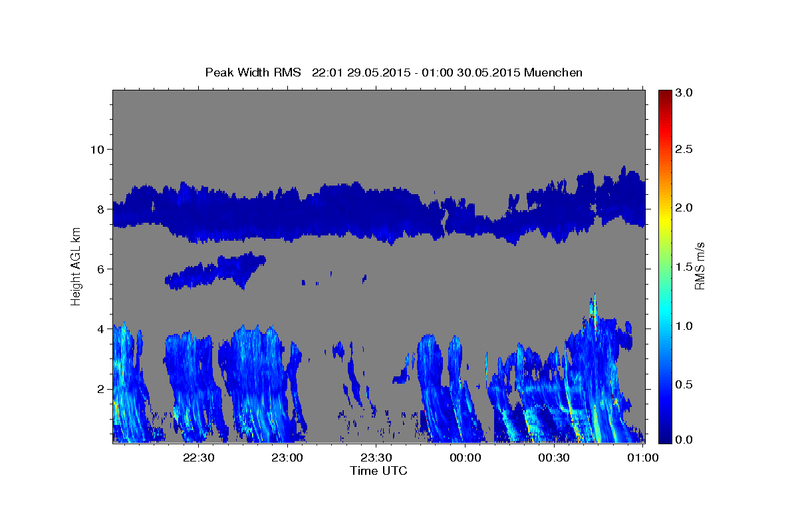Click the 1.5 colorbar value
Image resolution: width=798 pixels, height=532 pixels.
click(685, 267)
